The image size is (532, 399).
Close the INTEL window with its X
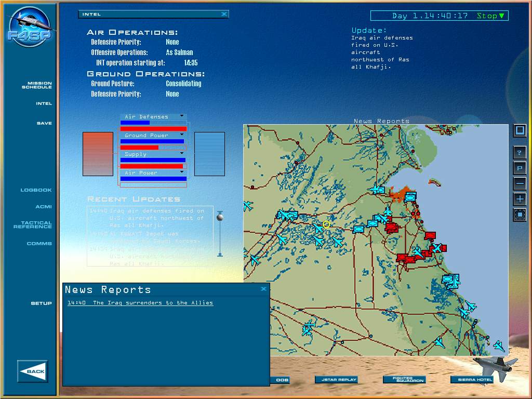[224, 14]
